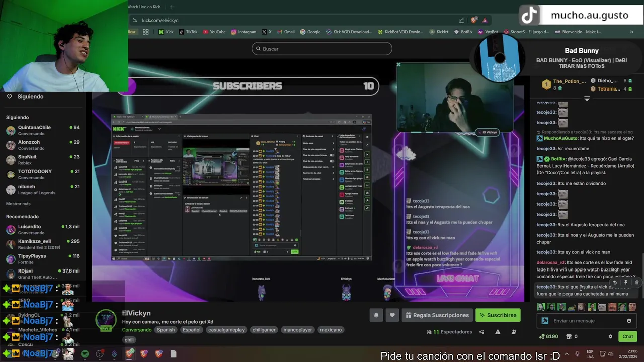Click the ElVickyn channel avatar
The image size is (644, 362).
(x=106, y=320)
